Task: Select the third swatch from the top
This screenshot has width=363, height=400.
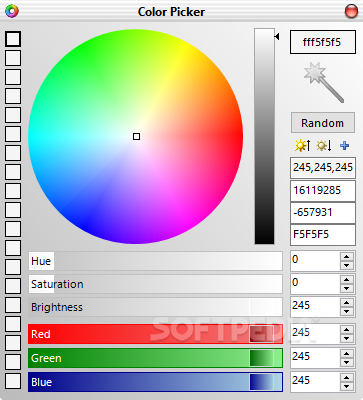Action: click(x=13, y=77)
